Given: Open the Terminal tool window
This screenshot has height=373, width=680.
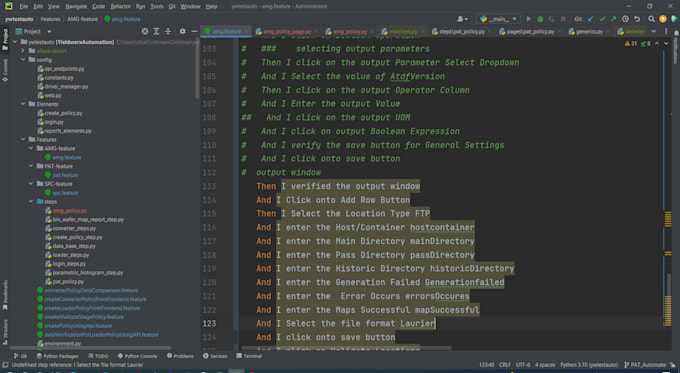Looking at the screenshot, I should [x=249, y=356].
